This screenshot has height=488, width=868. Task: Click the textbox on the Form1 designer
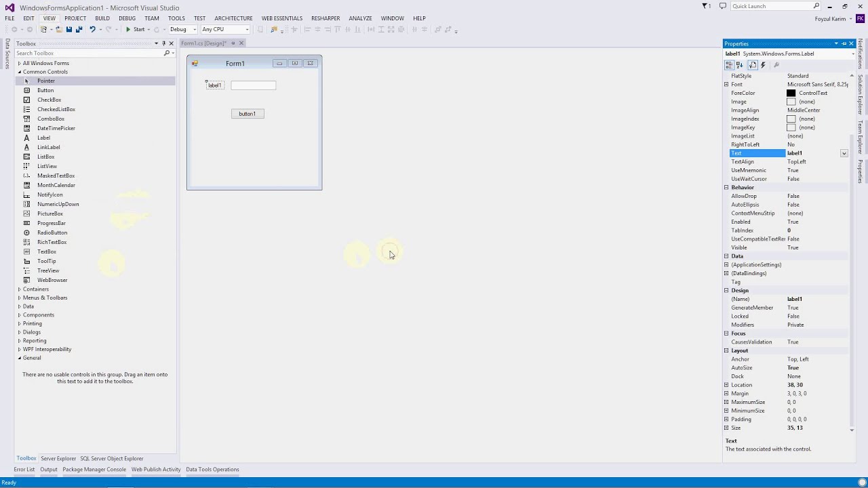pos(254,85)
